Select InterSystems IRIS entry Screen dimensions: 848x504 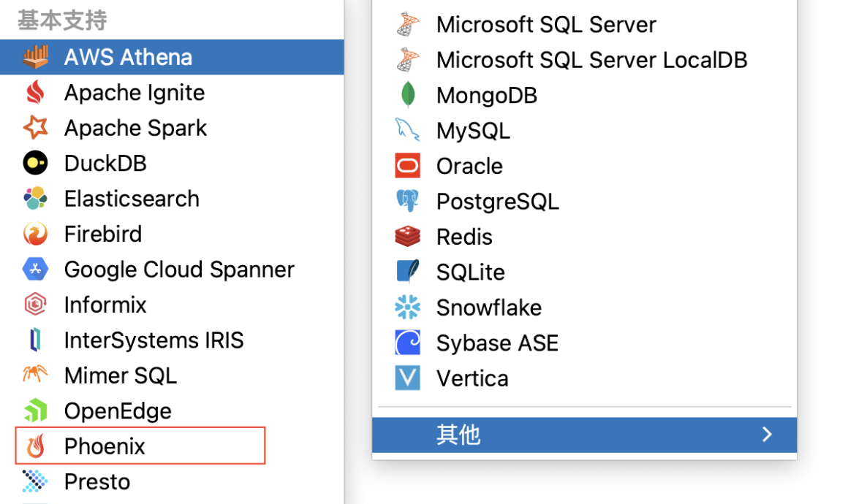click(172, 340)
